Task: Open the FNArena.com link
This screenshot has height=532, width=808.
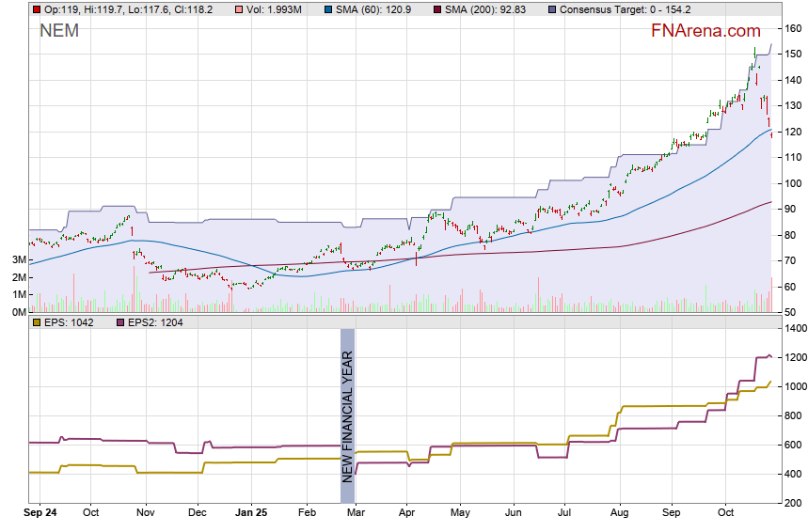Action: [x=705, y=31]
